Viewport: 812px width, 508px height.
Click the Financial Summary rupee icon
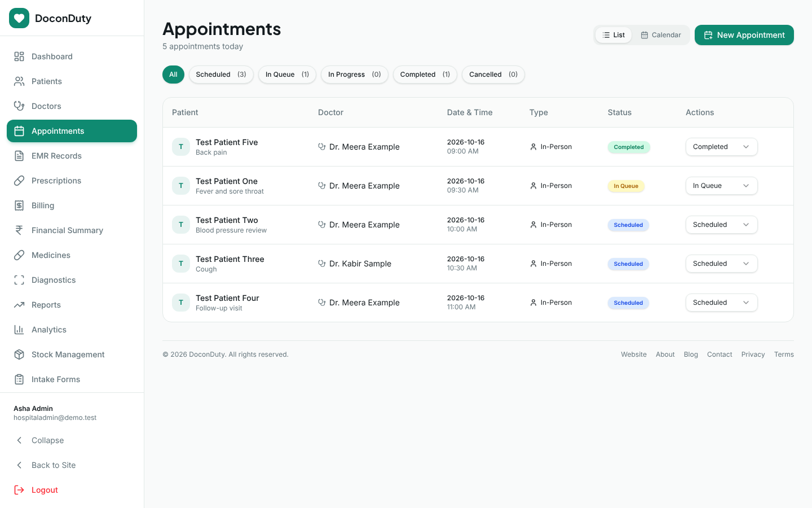(x=19, y=230)
